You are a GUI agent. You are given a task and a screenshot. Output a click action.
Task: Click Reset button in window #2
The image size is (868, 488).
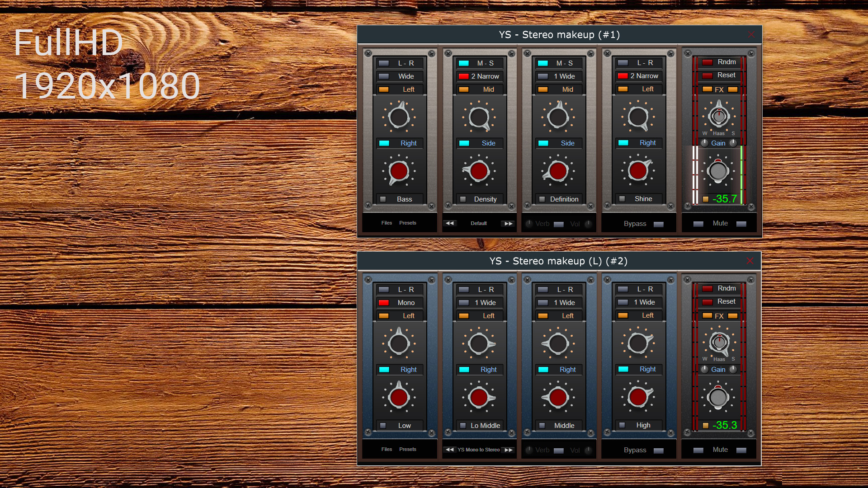coord(720,301)
